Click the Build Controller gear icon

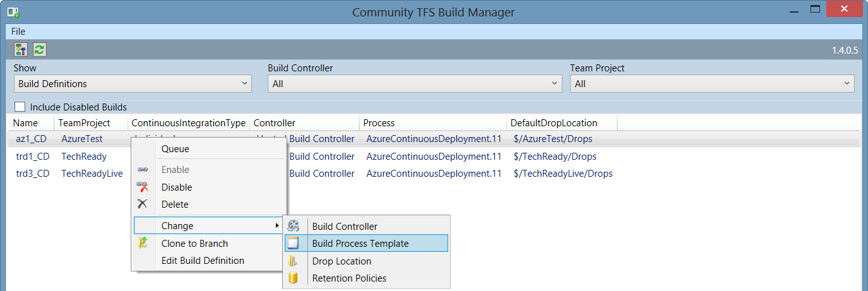294,226
